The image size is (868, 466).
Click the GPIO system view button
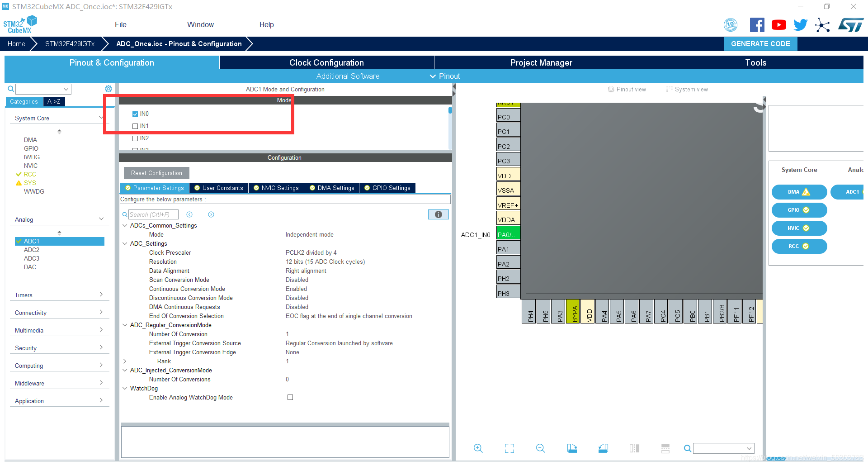pos(799,210)
